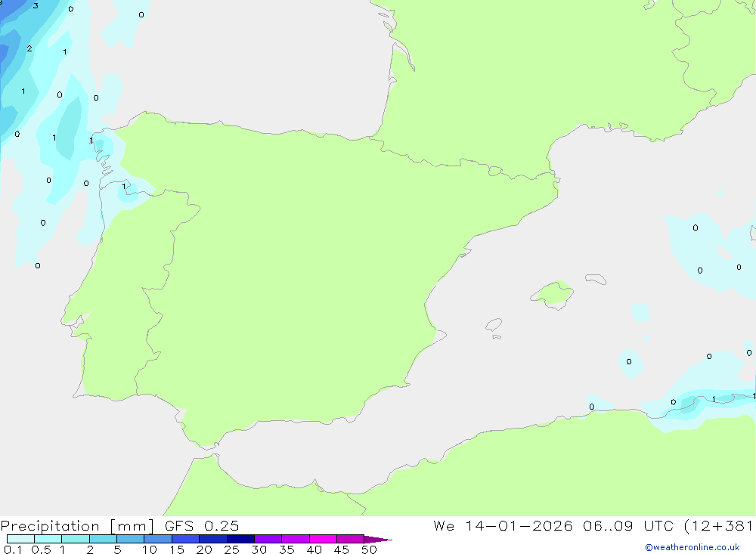
Task: Click legend label '0.5'
Action: [41, 549]
